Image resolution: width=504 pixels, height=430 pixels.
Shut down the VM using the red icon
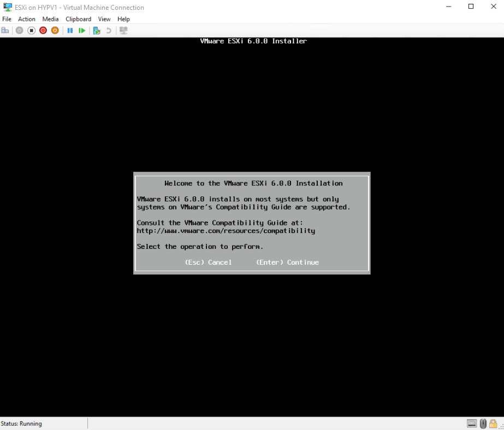[43, 31]
